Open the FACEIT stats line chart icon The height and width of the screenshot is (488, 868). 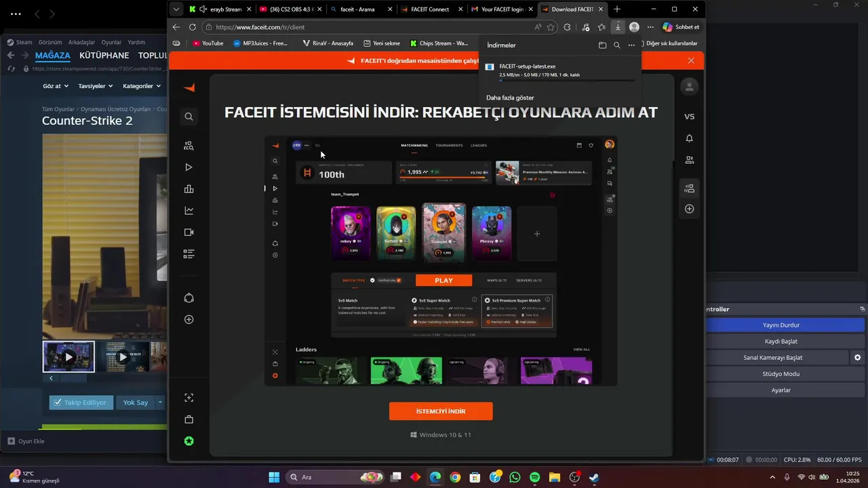[x=189, y=211]
